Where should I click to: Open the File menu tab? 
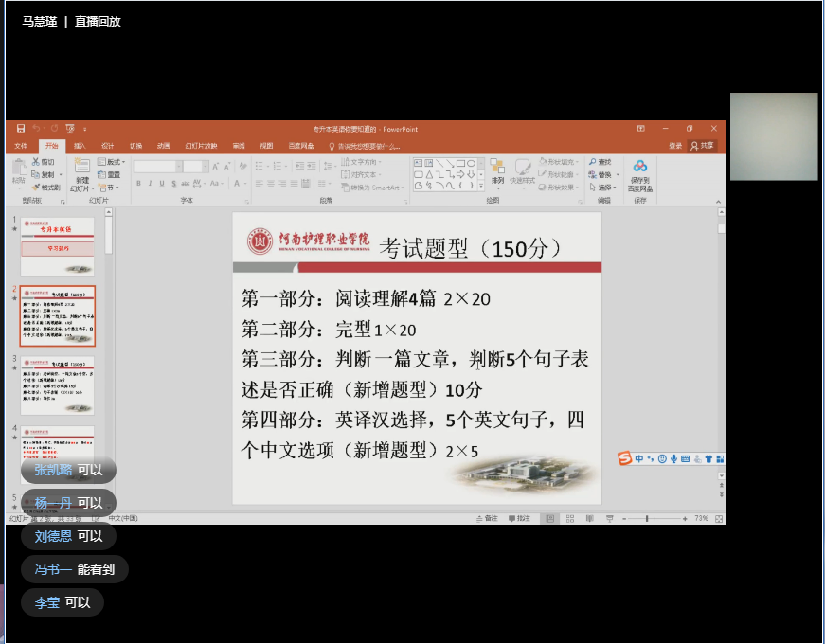[x=21, y=146]
